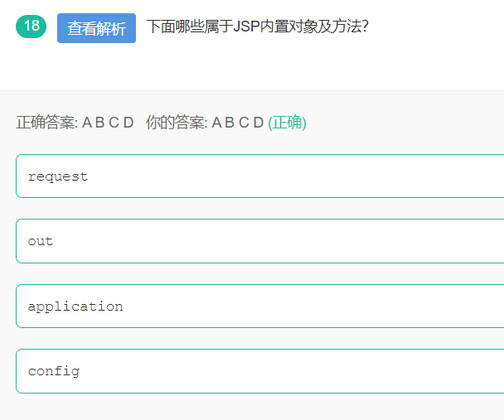Choose the application answer option
Viewport: 504px width, 420px height.
point(259,307)
